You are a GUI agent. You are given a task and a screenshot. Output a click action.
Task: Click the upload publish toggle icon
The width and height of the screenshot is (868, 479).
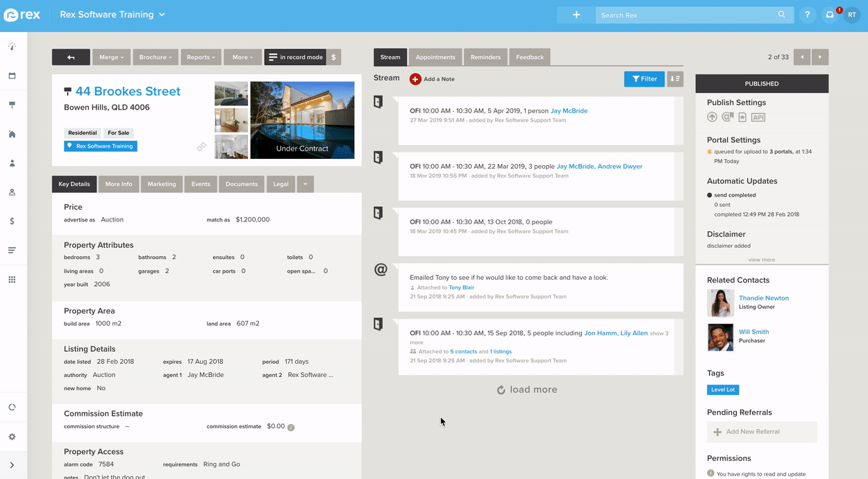(x=712, y=117)
